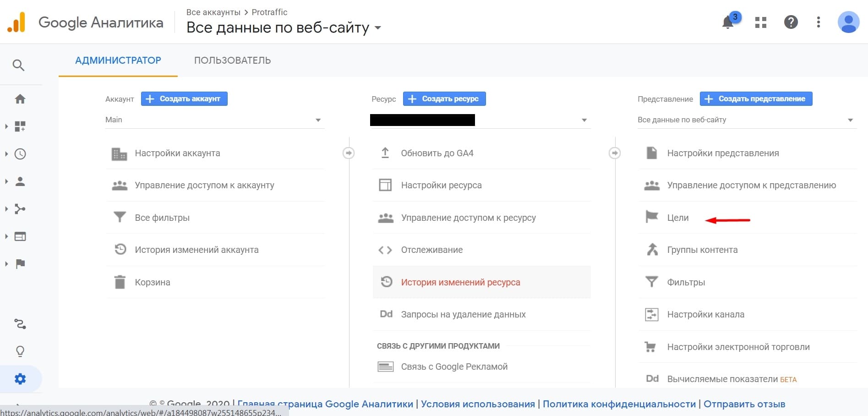Expand the Realtime clock sidebar arrow
Screen dimensions: 868x416
pos(6,154)
